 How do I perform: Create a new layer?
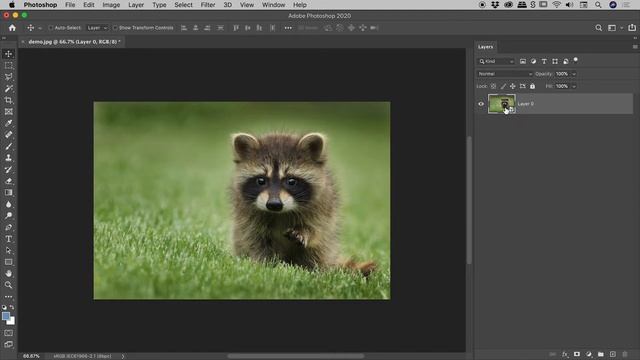coord(613,354)
